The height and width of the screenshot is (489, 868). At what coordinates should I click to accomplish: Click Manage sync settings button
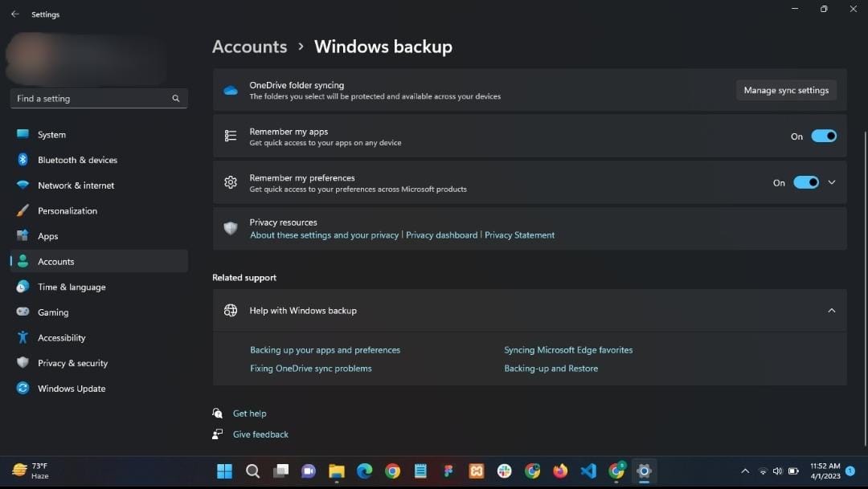click(x=785, y=90)
